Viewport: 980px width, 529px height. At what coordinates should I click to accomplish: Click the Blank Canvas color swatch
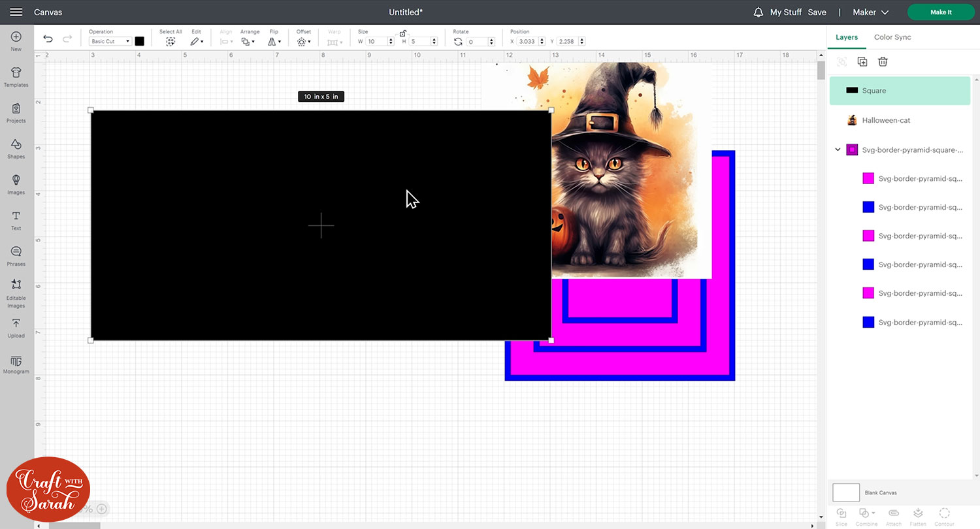846,492
